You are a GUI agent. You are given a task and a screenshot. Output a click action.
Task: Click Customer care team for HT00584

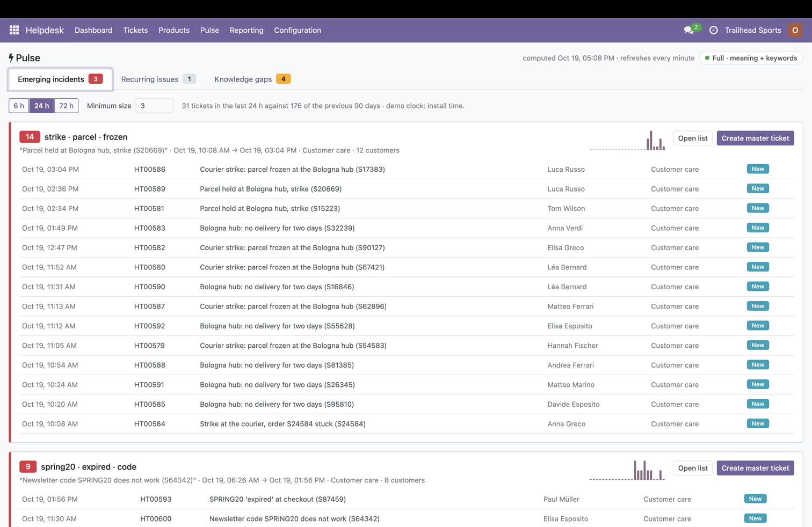675,423
